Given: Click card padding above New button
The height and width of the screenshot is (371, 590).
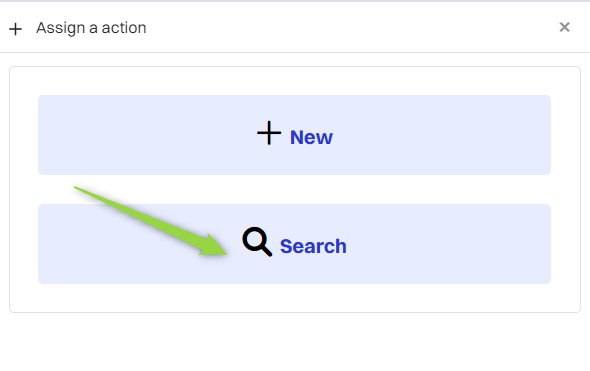Looking at the screenshot, I should pos(295,81).
